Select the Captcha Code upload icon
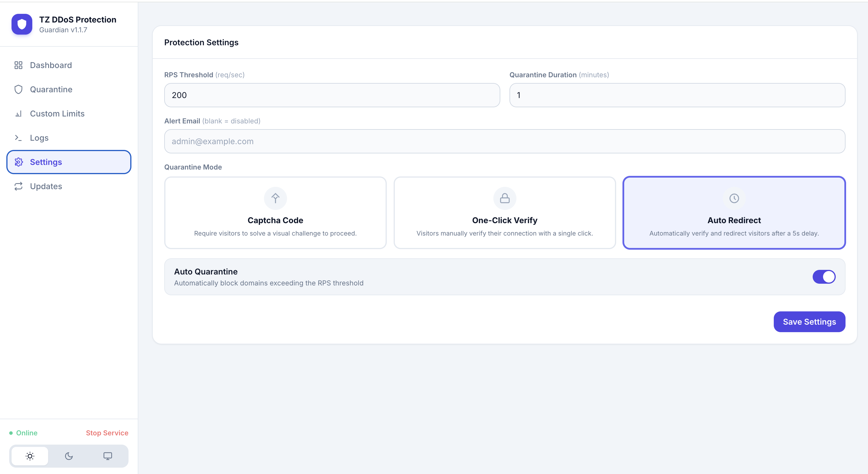 (275, 198)
